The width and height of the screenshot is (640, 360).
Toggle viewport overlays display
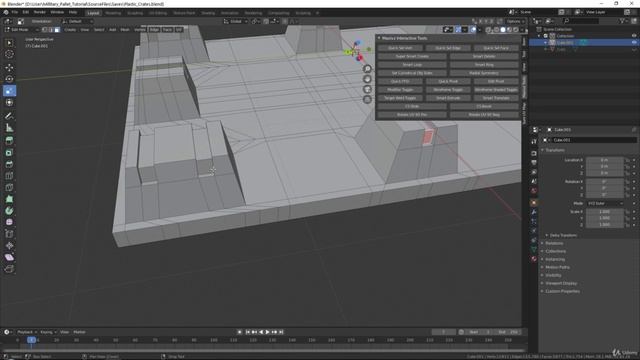pos(473,29)
